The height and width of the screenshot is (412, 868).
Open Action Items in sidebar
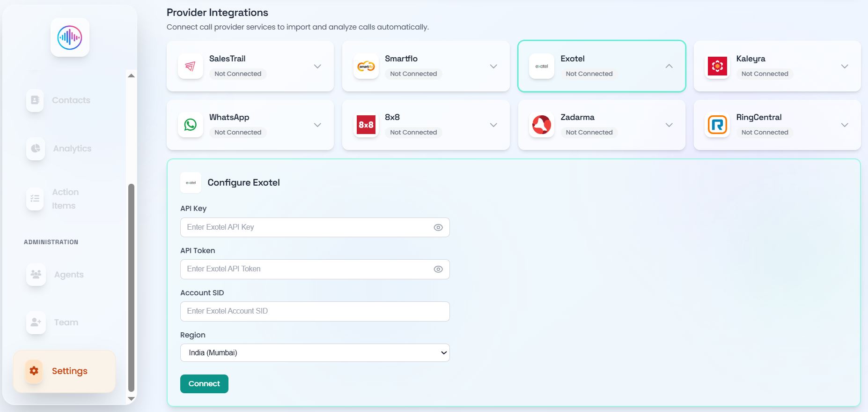(x=65, y=199)
